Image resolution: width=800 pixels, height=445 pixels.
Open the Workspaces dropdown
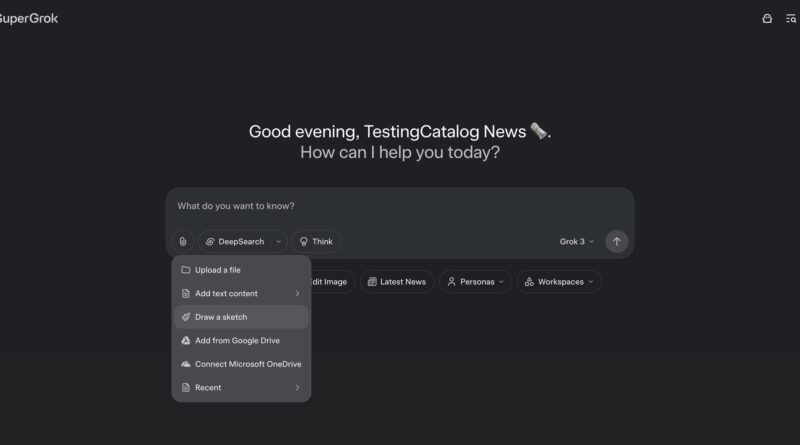tap(558, 282)
